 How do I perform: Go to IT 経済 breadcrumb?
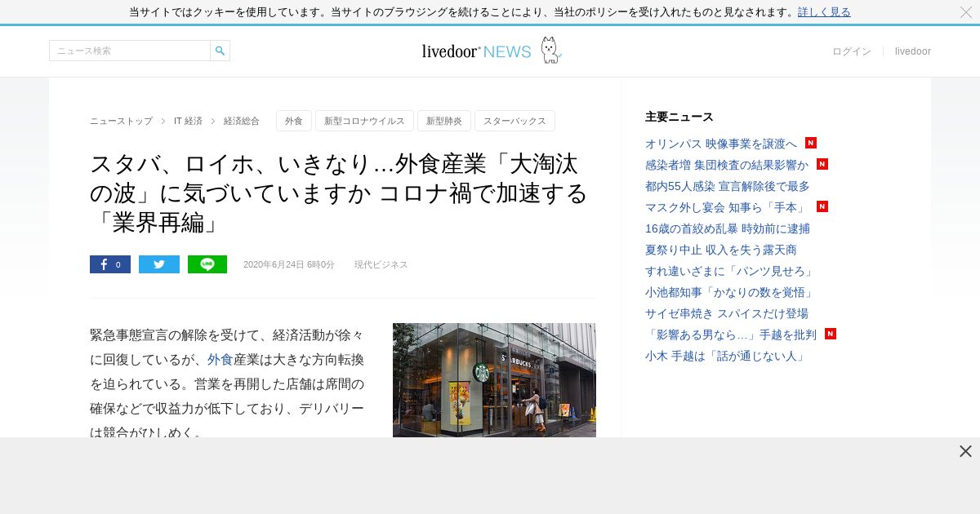pos(188,121)
